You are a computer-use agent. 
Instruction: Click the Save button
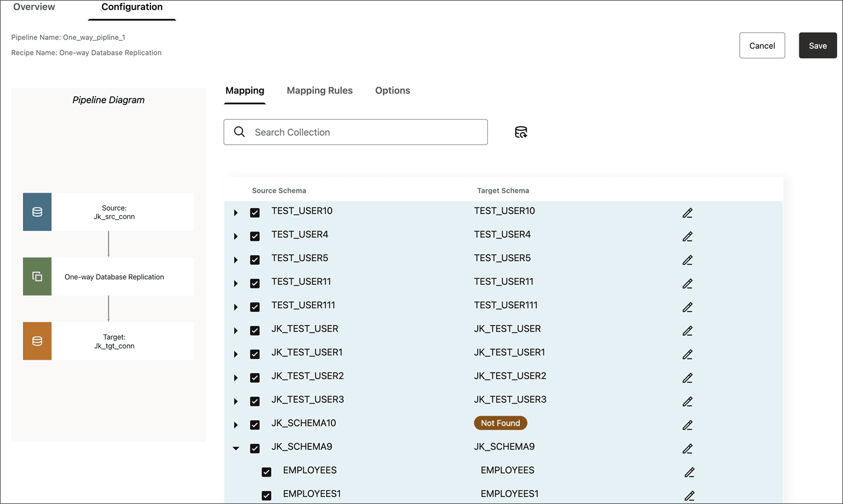click(818, 45)
